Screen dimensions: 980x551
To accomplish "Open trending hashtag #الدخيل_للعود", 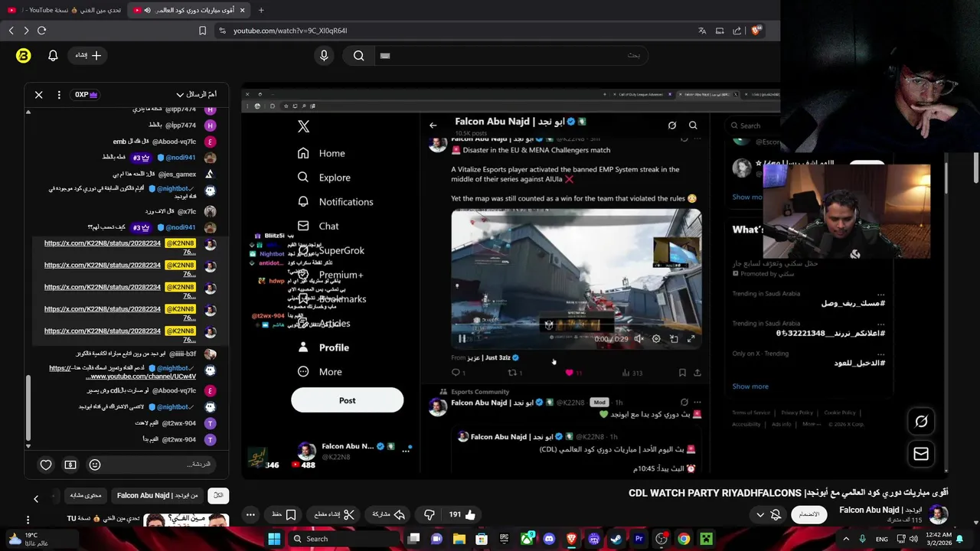I will click(x=859, y=363).
